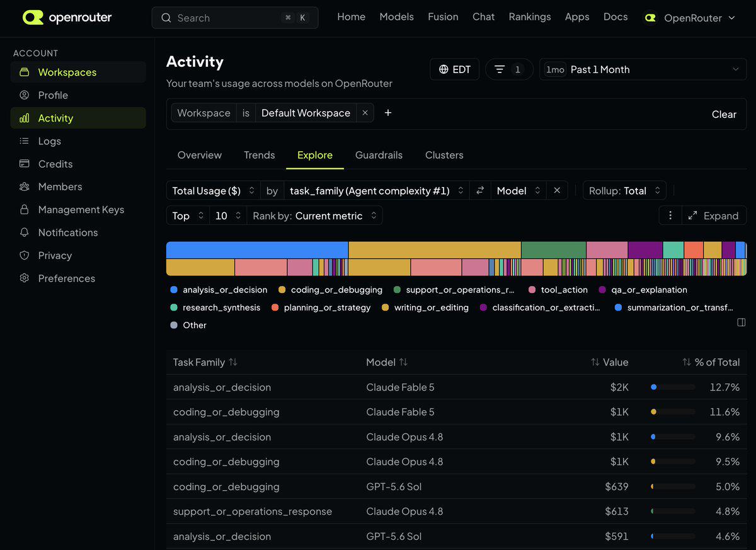
Task: Focus the Search input field
Action: (235, 18)
